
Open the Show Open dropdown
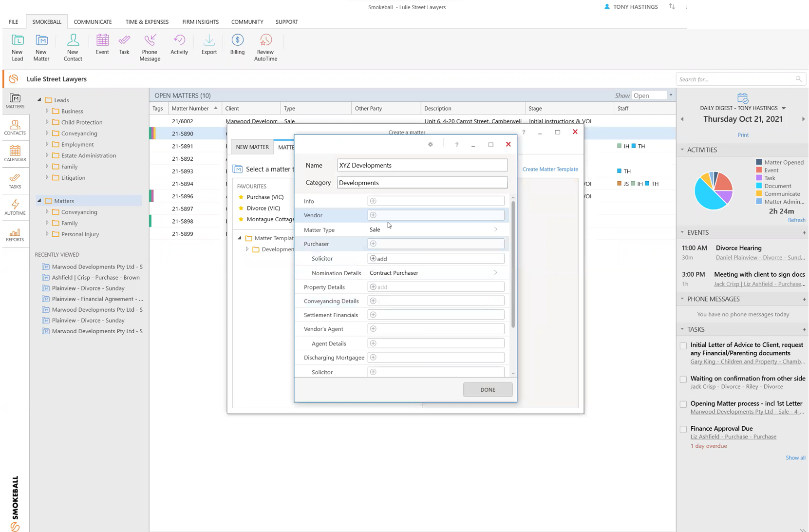click(x=671, y=95)
